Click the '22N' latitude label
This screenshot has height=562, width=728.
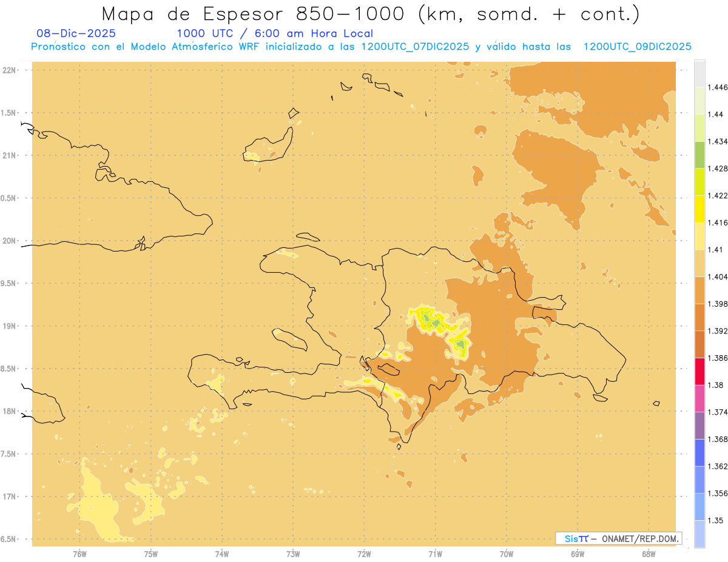[x=8, y=70]
